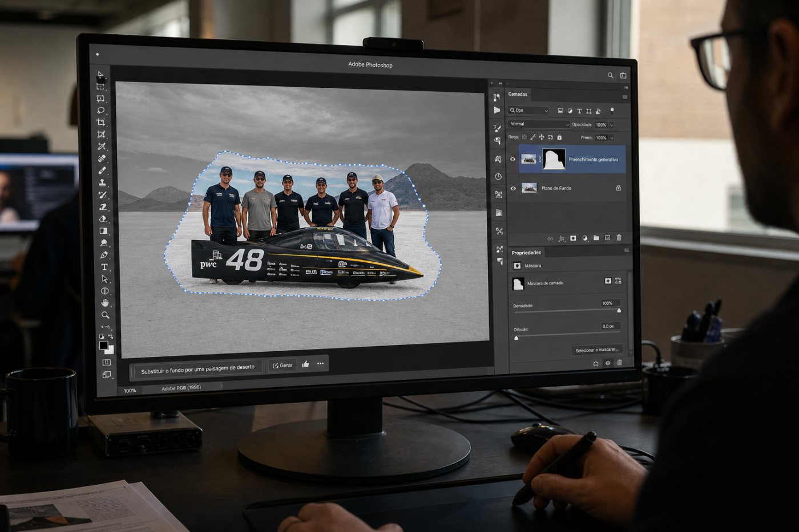Click the generative fill prompt field

point(197,369)
